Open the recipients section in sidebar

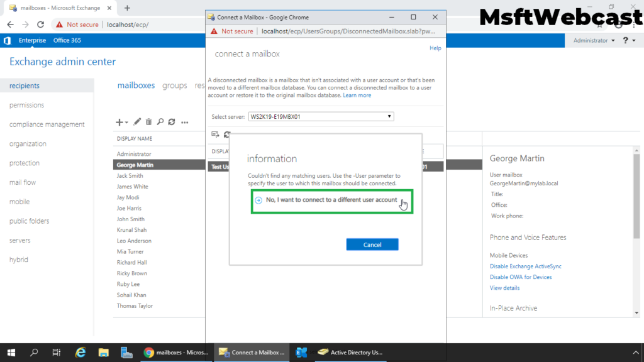25,85
